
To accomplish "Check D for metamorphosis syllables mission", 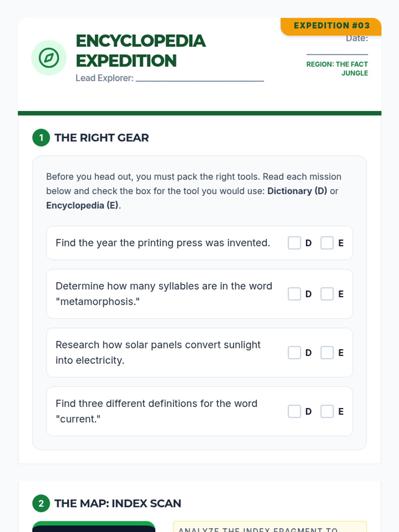I will pyautogui.click(x=294, y=294).
